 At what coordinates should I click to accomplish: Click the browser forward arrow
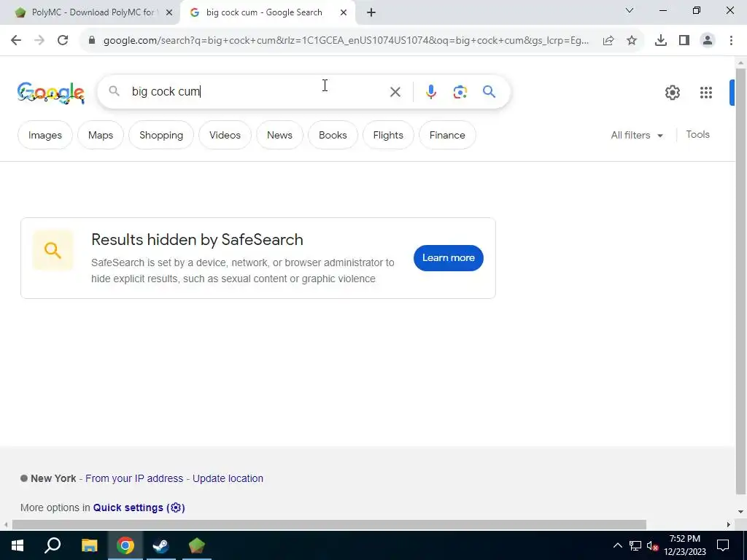pyautogui.click(x=39, y=41)
